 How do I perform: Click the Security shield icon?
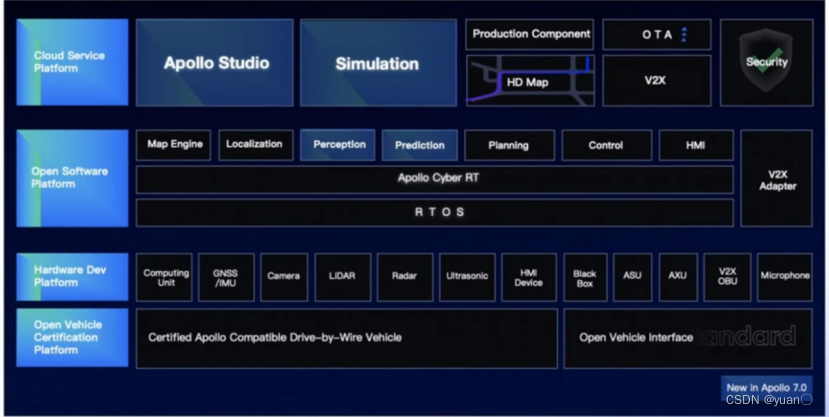[x=766, y=61]
